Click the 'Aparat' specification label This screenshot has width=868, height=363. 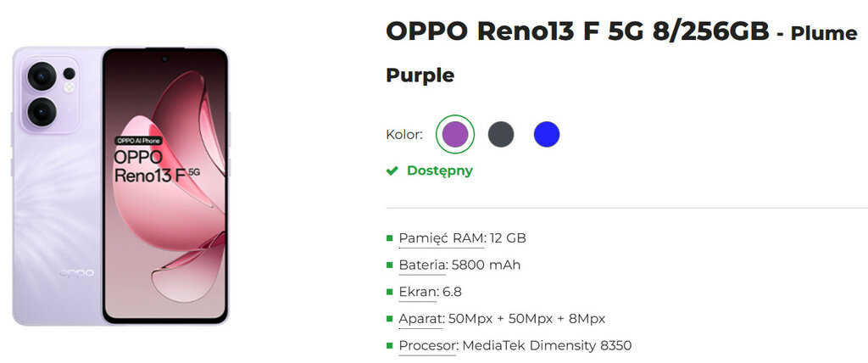point(420,319)
